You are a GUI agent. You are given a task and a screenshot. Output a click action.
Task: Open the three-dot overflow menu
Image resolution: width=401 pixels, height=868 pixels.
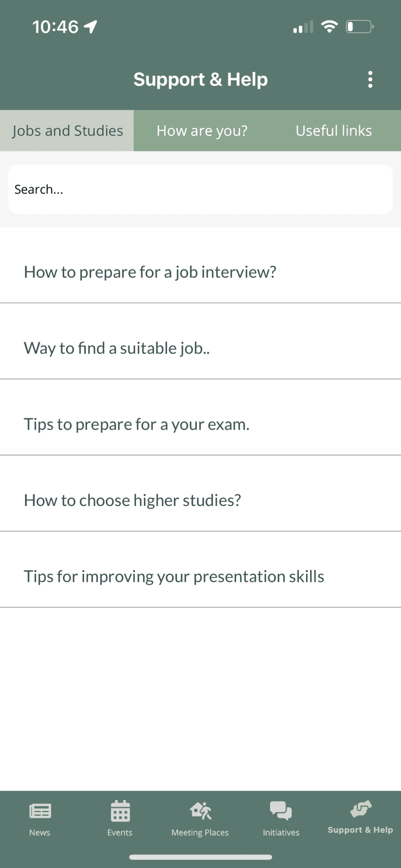click(x=370, y=79)
